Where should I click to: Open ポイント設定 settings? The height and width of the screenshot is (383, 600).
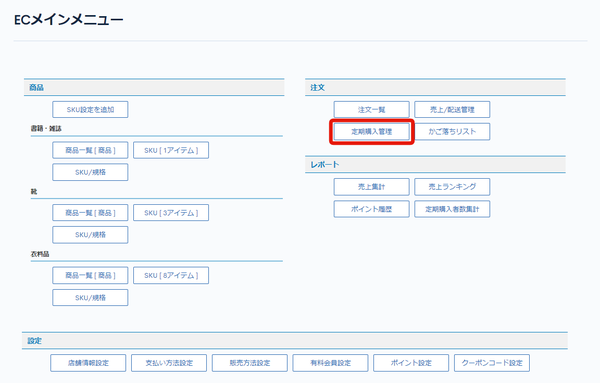(x=411, y=363)
